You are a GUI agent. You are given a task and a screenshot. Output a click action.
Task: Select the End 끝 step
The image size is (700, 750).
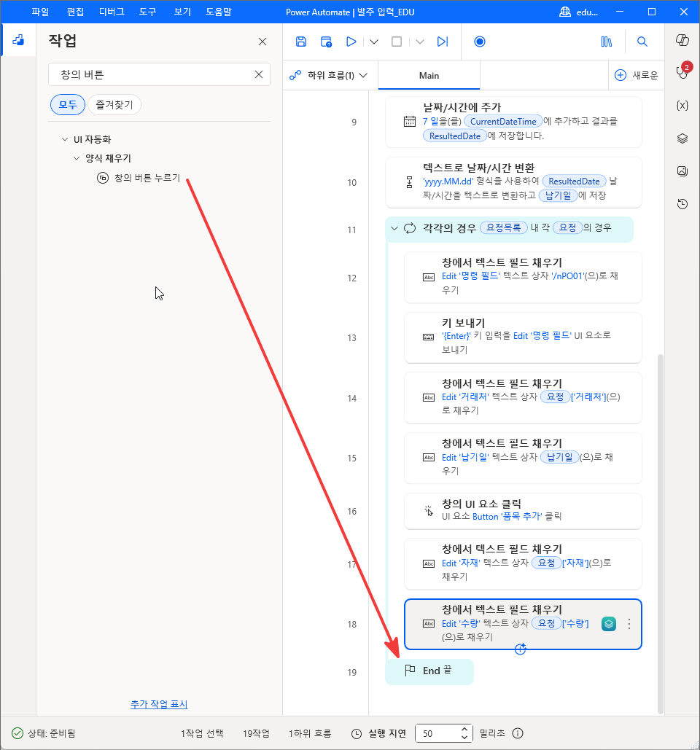tap(429, 671)
